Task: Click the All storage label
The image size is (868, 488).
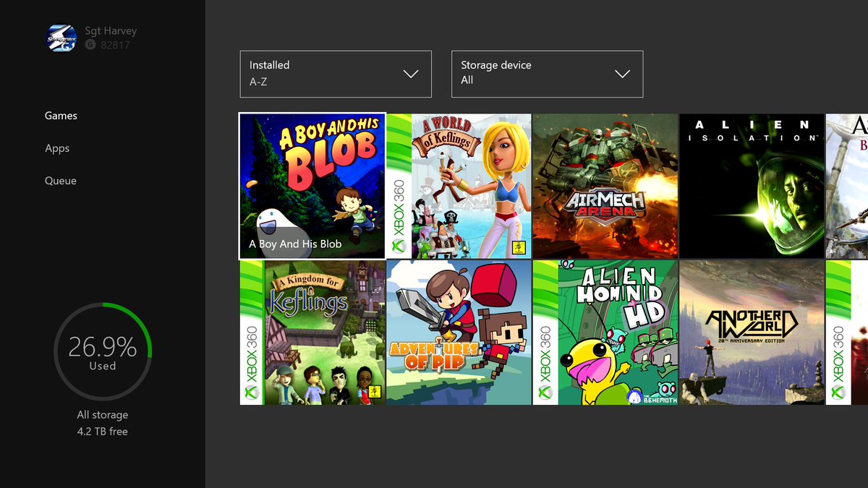Action: 103,415
